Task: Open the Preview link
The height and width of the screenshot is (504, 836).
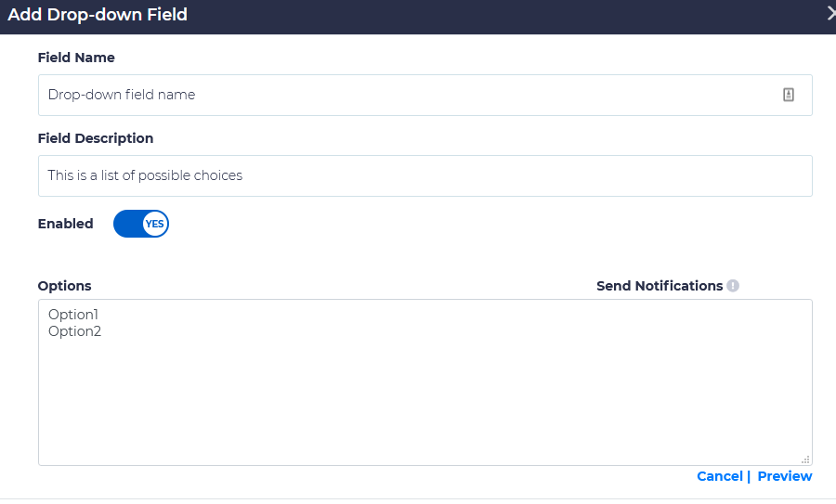Action: pos(785,476)
